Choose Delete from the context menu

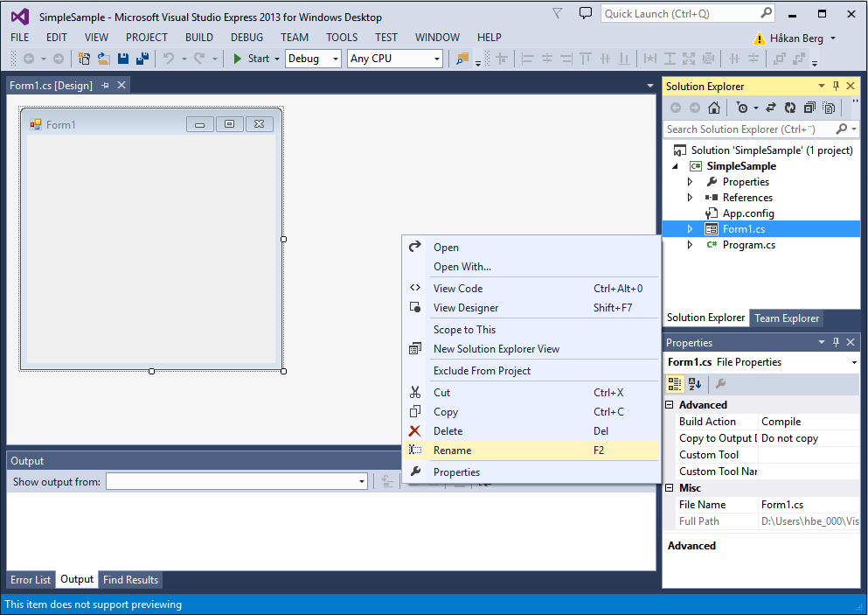(531, 430)
